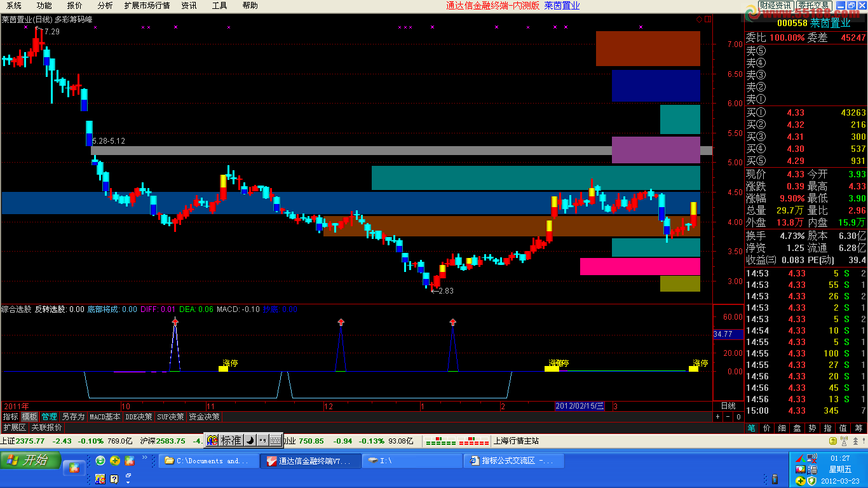868x488 pixels.
Task: Switch to SUP决策 template
Action: 170,417
